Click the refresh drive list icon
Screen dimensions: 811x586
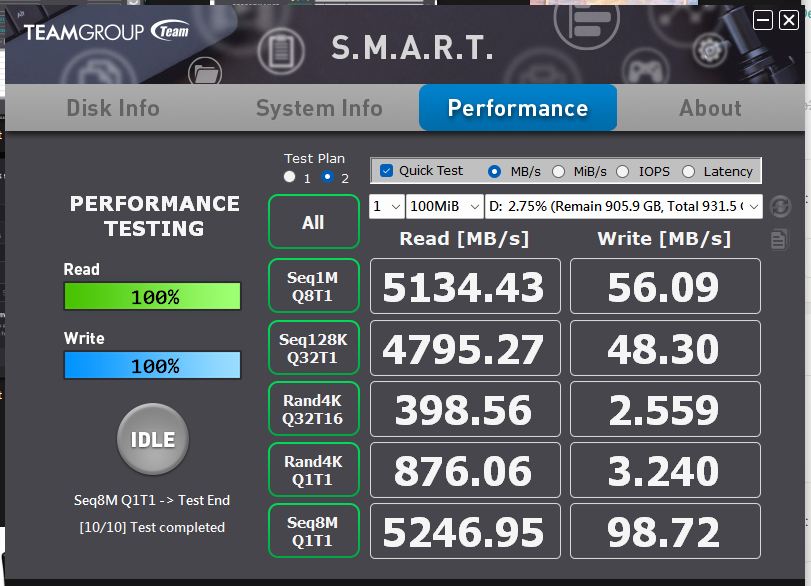pyautogui.click(x=780, y=206)
